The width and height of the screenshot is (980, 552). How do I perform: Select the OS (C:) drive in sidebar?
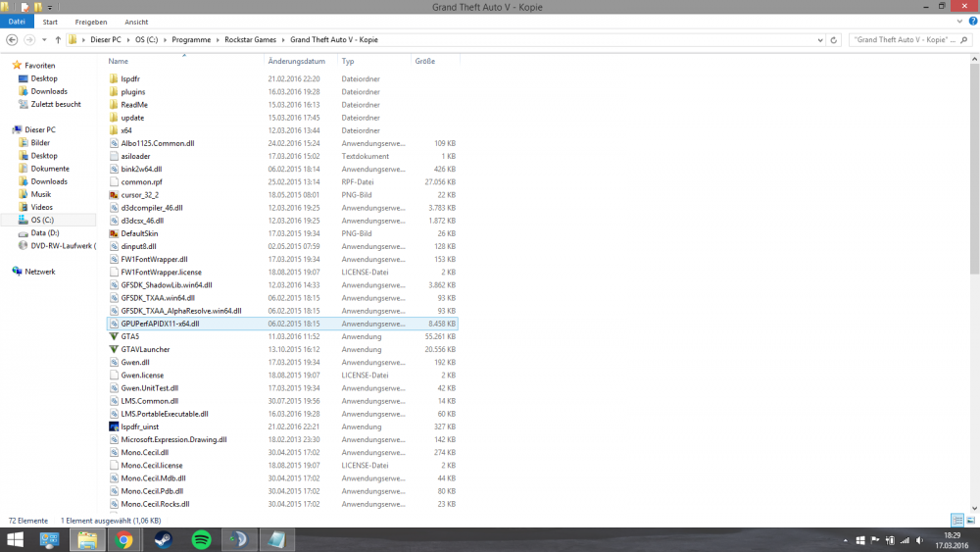[x=42, y=220]
